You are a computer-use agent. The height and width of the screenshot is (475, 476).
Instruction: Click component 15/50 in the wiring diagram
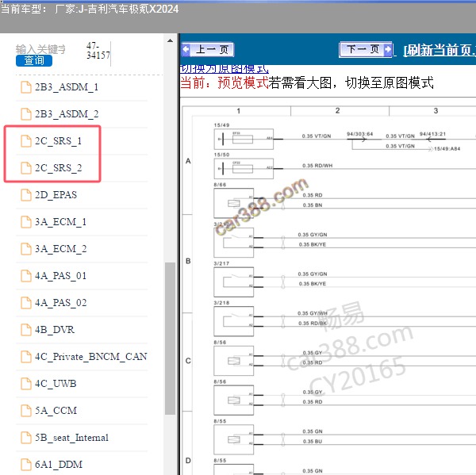pyautogui.click(x=244, y=168)
